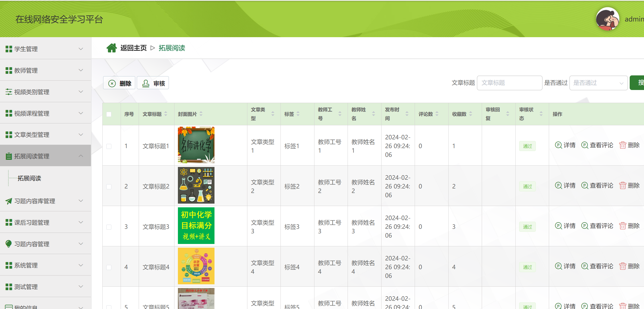Screen dimensions: 644x309
Task: Open the 是否通过 dropdown filter
Action: pyautogui.click(x=598, y=83)
